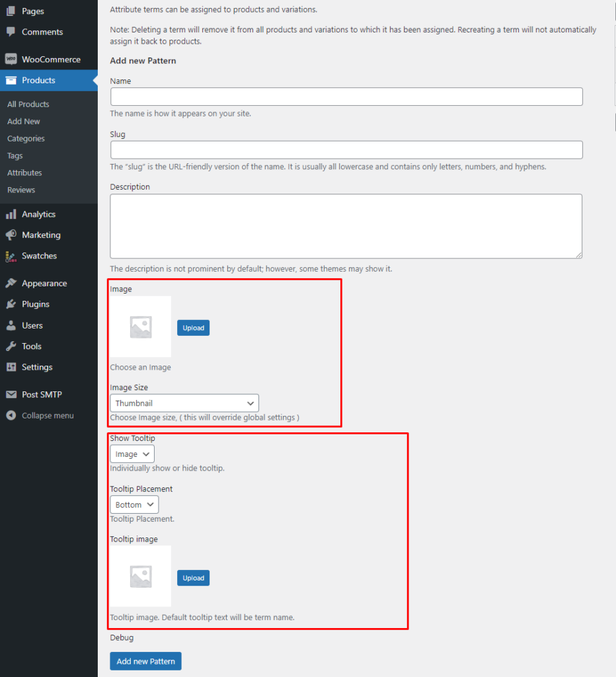Image resolution: width=616 pixels, height=677 pixels.
Task: Open the Tooltip Placement dropdown
Action: (x=134, y=504)
